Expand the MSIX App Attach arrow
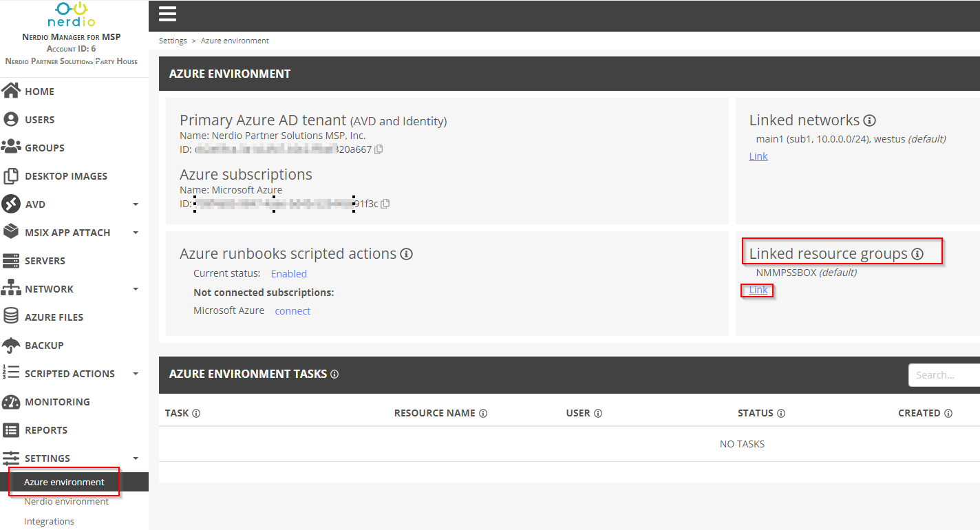Image resolution: width=980 pixels, height=530 pixels. click(x=136, y=233)
